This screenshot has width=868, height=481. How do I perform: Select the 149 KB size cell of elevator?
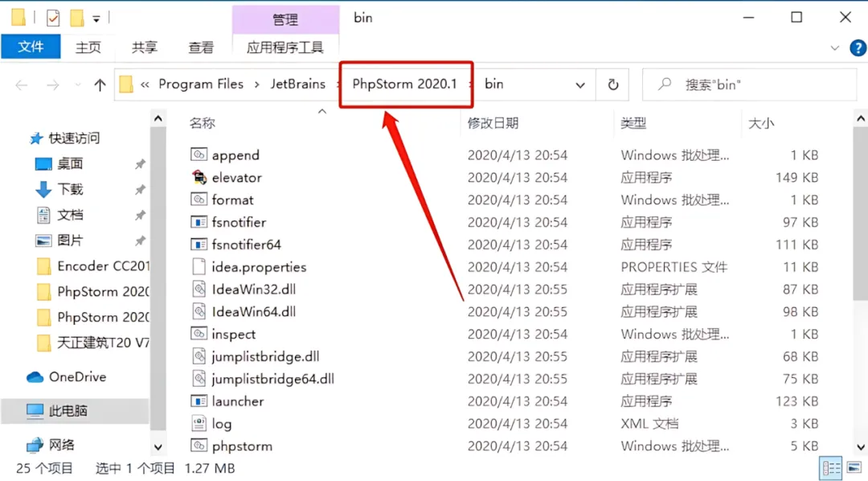pos(796,177)
